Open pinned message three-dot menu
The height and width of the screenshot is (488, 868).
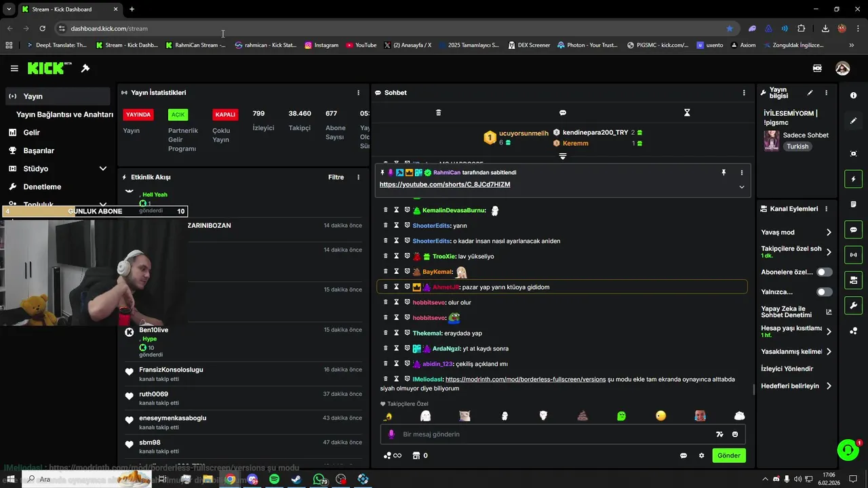click(741, 173)
